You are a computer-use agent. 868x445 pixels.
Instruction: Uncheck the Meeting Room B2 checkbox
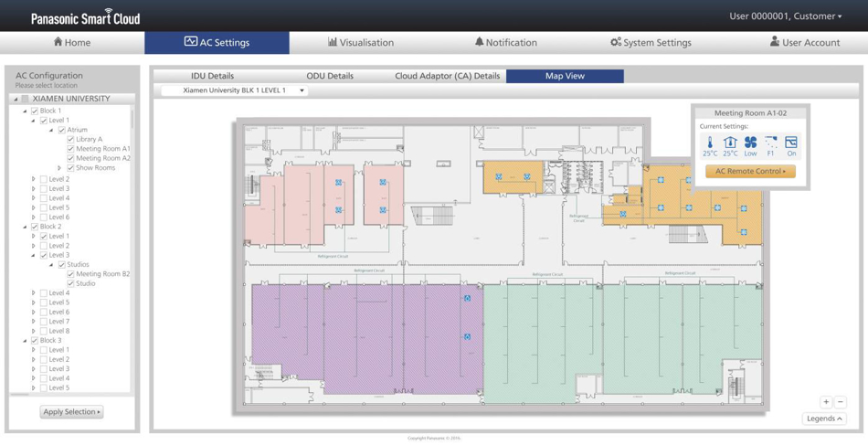coord(70,274)
